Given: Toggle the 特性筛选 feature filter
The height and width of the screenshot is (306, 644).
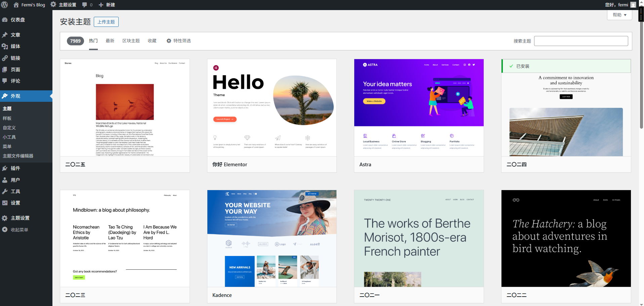Looking at the screenshot, I should 178,41.
